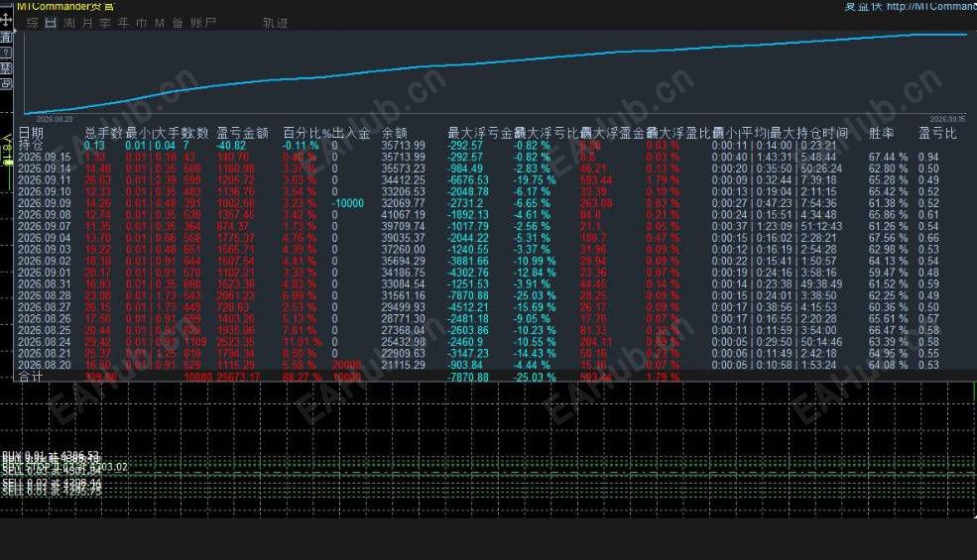Click the 持仓时间 column header

[x=822, y=133]
